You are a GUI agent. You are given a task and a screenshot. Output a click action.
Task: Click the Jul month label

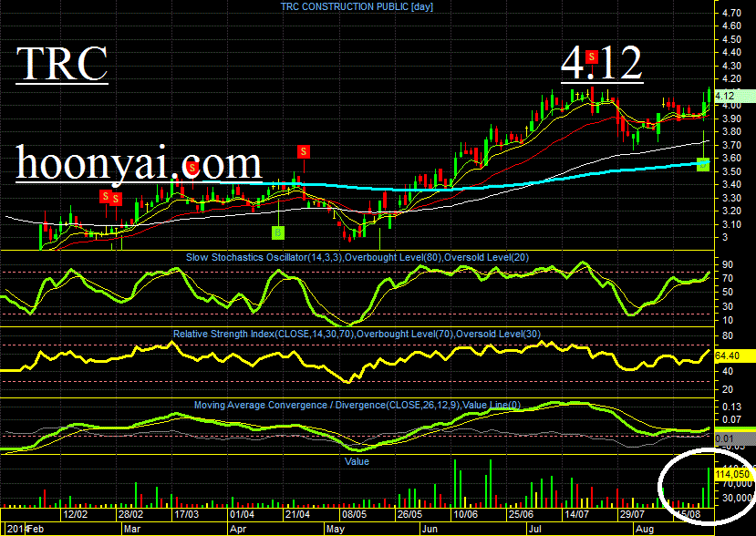(x=535, y=529)
